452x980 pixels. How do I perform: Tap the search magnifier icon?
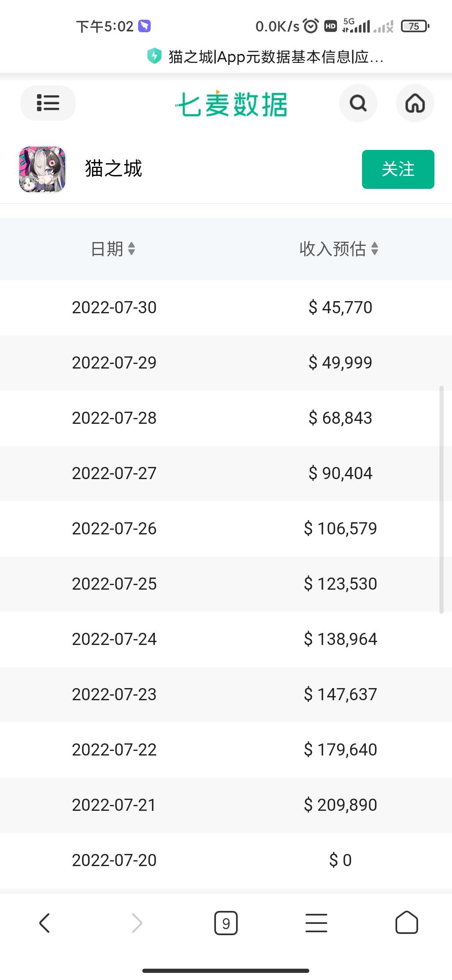(x=358, y=103)
